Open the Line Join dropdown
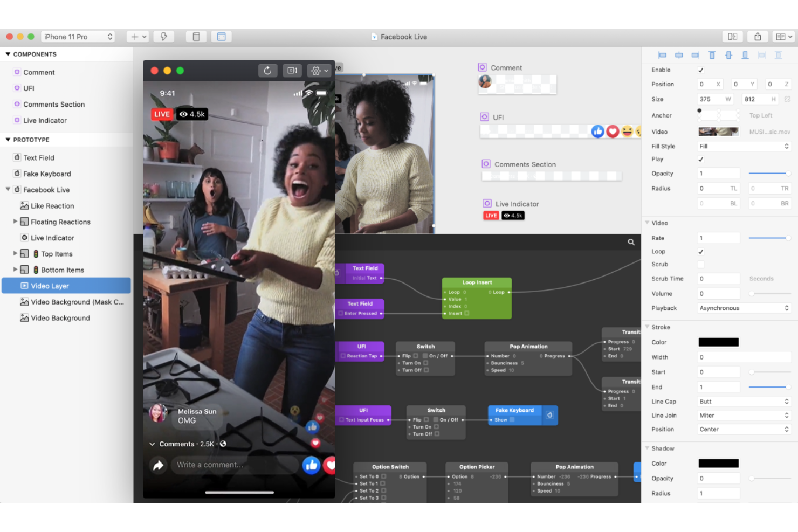The height and width of the screenshot is (532, 798). 744,416
